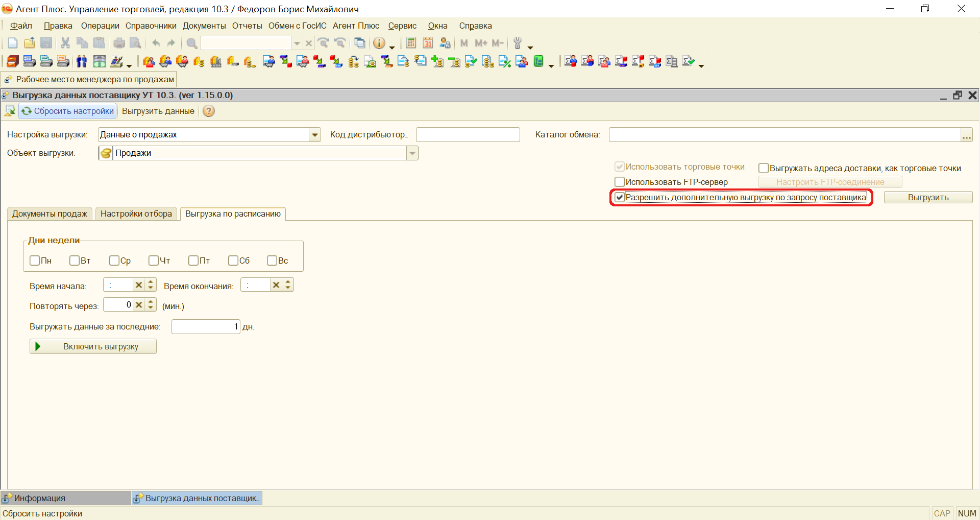
Task: Toggle the Пн weekday checkbox
Action: (x=35, y=261)
